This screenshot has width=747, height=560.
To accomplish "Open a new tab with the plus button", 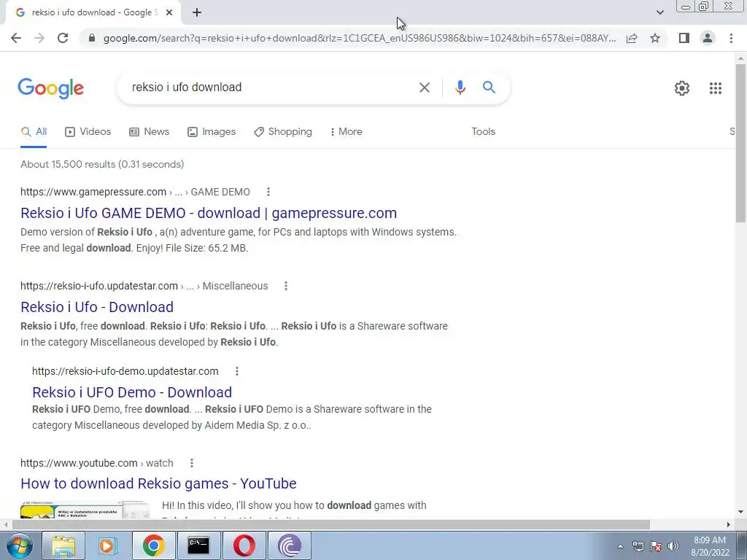I will coord(197,12).
